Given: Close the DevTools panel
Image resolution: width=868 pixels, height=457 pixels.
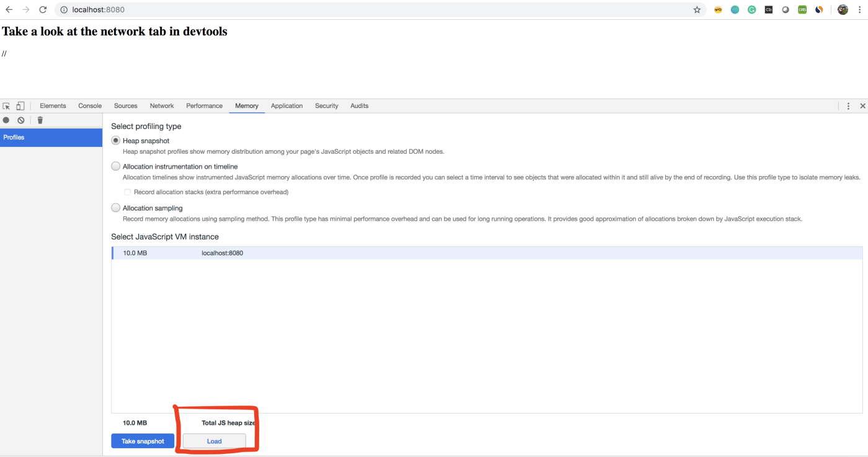Looking at the screenshot, I should 862,106.
